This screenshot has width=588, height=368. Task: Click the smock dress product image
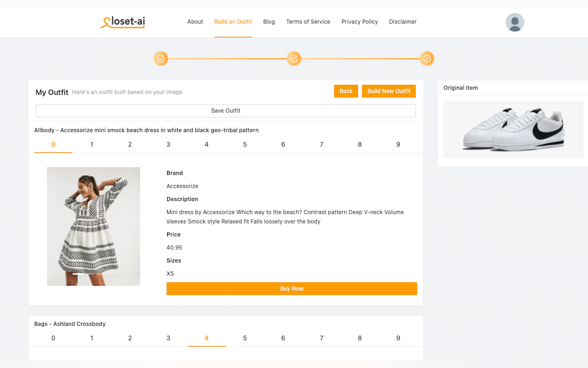point(93,226)
